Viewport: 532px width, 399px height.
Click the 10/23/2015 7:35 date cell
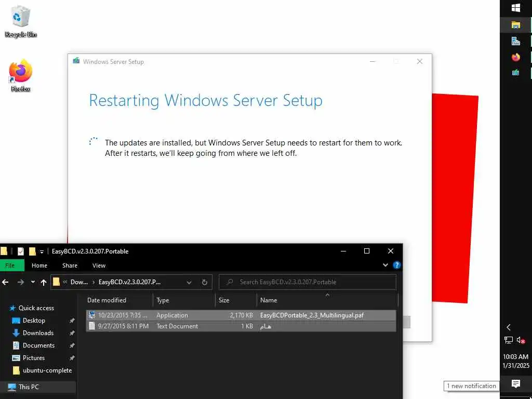[123, 315]
